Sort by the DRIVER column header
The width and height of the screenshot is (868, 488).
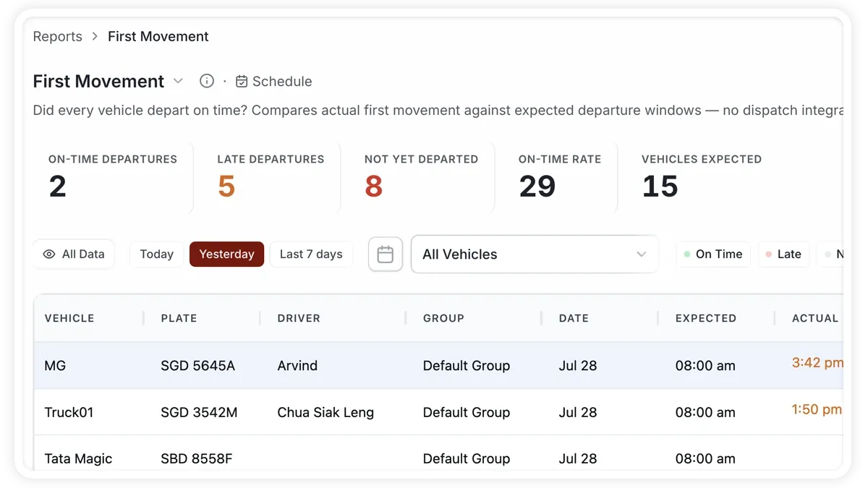click(299, 318)
